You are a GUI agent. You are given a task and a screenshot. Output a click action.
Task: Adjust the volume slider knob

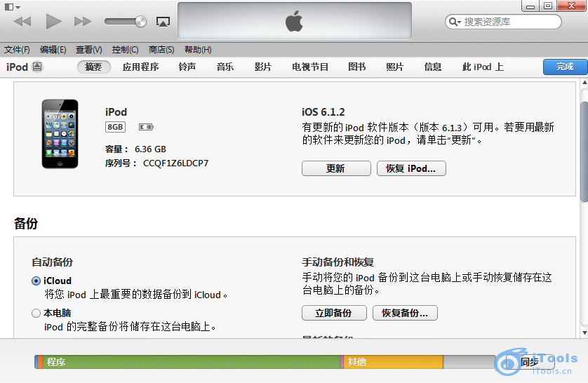[140, 21]
